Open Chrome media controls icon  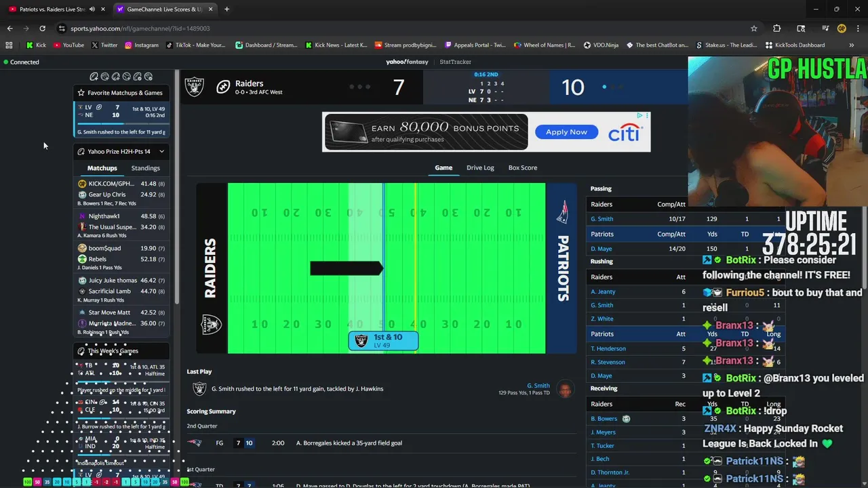pyautogui.click(x=825, y=28)
